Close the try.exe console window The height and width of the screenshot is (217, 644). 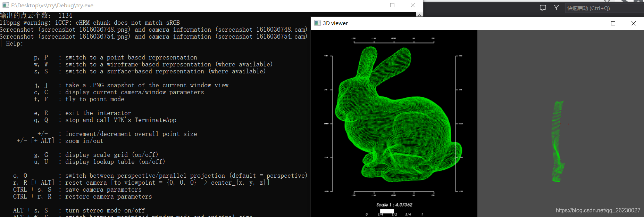pyautogui.click(x=413, y=5)
